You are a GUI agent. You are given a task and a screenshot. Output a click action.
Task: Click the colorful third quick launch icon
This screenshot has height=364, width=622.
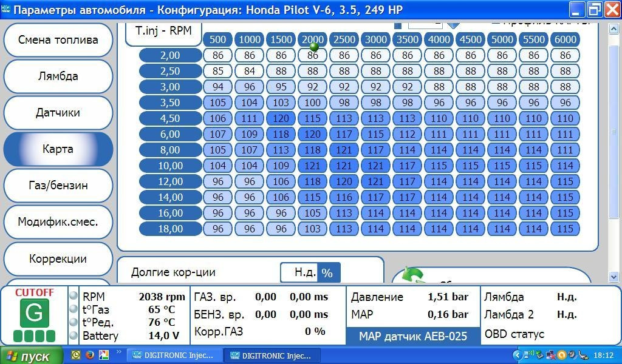pos(104,354)
